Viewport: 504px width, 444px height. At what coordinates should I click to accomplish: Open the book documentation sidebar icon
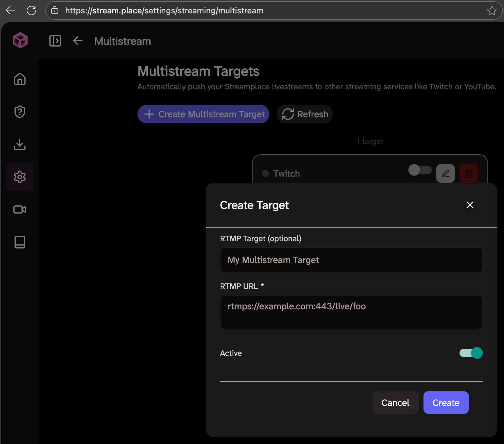pos(20,242)
